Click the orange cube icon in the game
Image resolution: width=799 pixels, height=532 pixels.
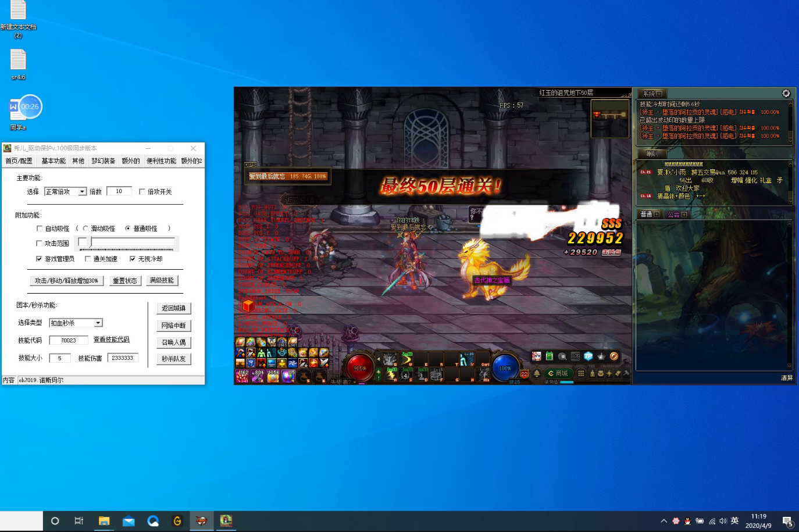(x=248, y=305)
